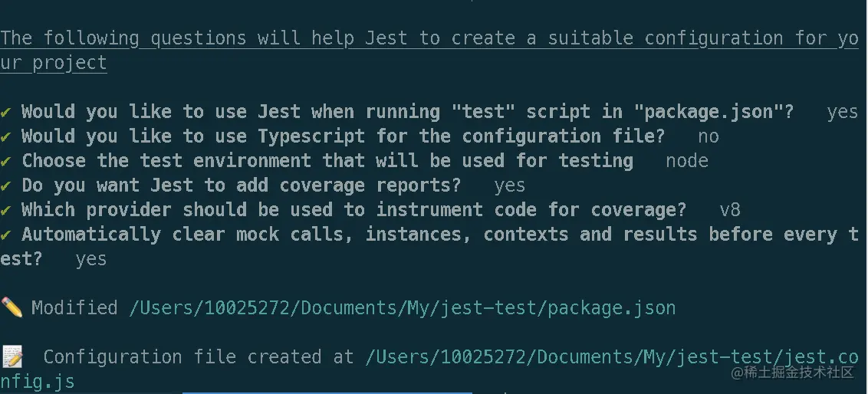Click the "no" answer for Typescript
868x394 pixels.
(x=709, y=136)
